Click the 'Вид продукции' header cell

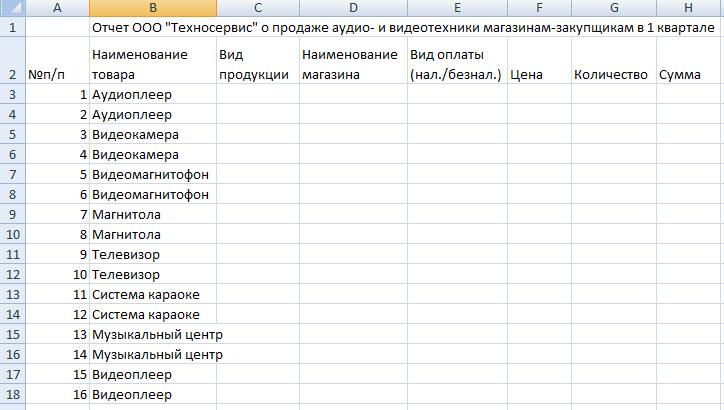[x=258, y=60]
